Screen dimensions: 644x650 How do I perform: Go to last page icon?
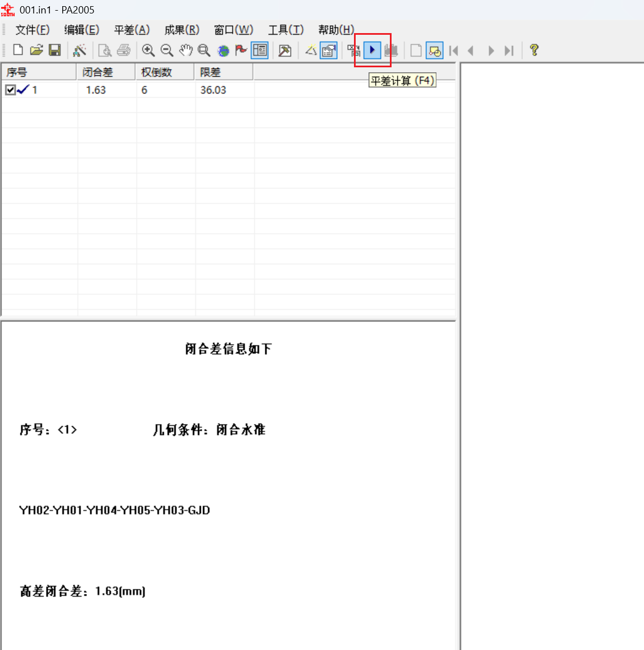509,50
